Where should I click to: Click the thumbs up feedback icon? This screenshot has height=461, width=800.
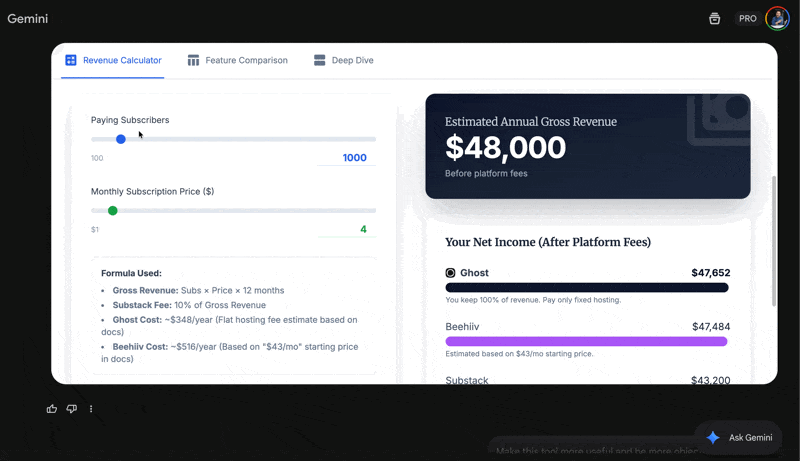tap(52, 409)
